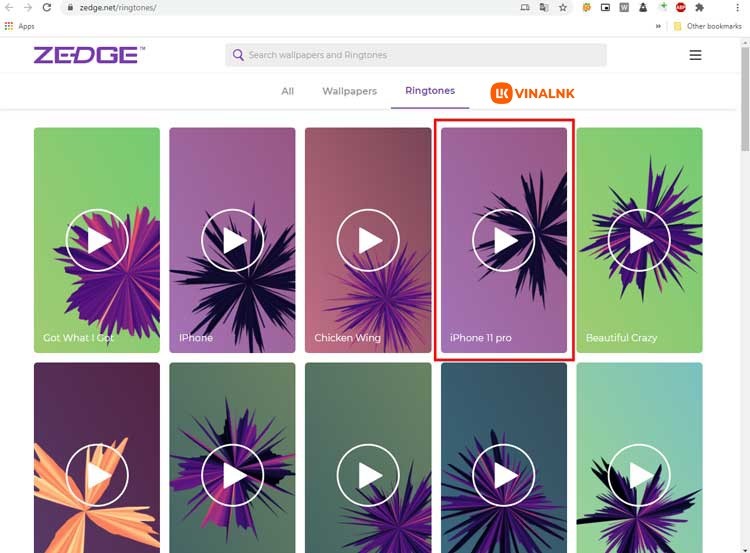
Task: Click the translate page icon
Action: [x=544, y=7]
